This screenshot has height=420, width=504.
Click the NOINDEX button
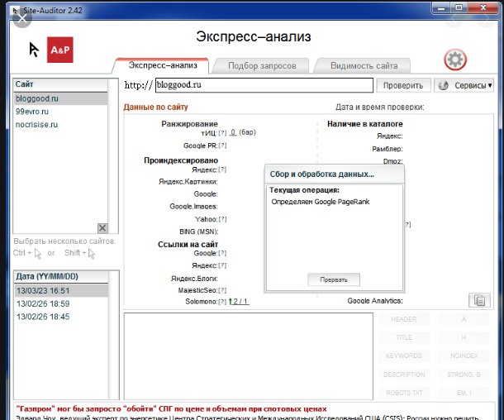(x=464, y=356)
